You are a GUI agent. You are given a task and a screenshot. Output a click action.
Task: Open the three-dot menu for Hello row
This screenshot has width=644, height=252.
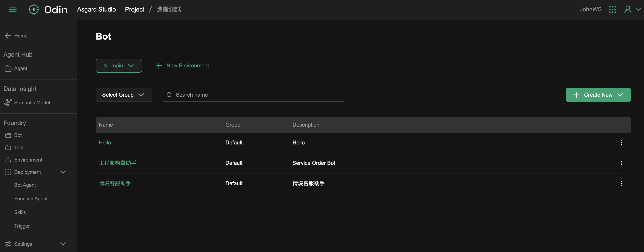tap(622, 143)
